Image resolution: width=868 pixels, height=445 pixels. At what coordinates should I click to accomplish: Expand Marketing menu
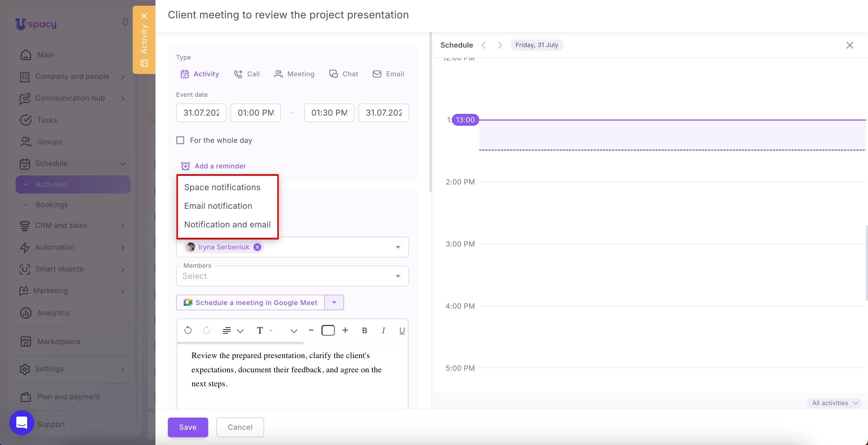123,291
